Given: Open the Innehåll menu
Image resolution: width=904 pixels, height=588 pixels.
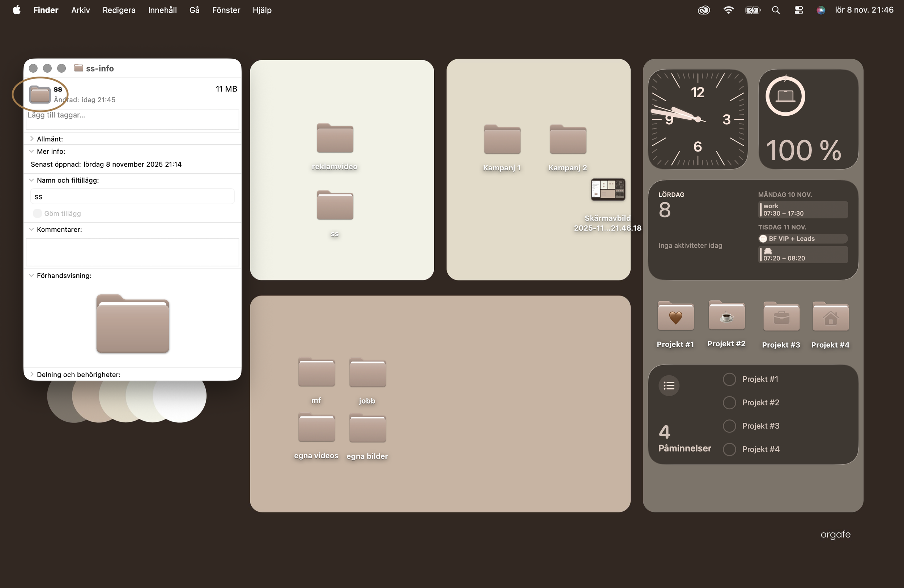Looking at the screenshot, I should [162, 10].
